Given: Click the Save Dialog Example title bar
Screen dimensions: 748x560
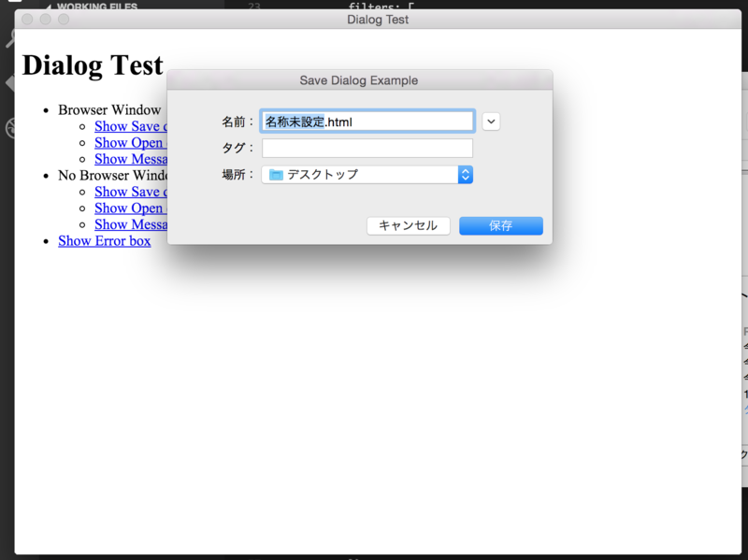Looking at the screenshot, I should click(x=358, y=79).
